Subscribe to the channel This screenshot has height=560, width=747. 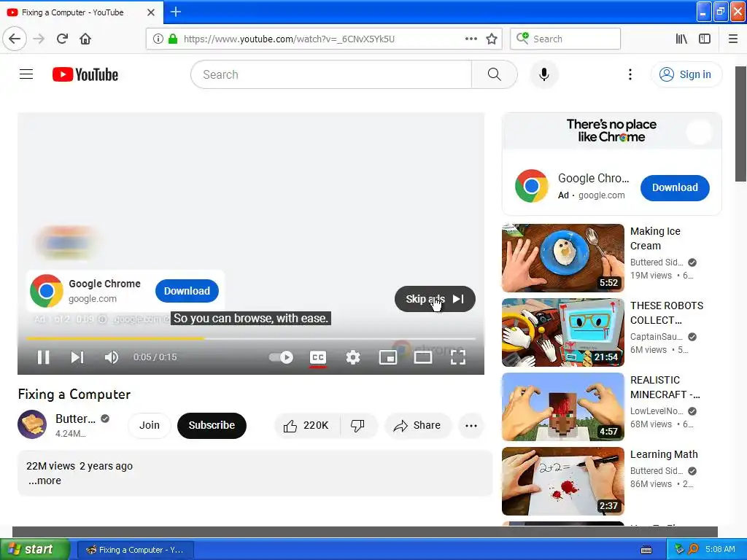pyautogui.click(x=212, y=425)
